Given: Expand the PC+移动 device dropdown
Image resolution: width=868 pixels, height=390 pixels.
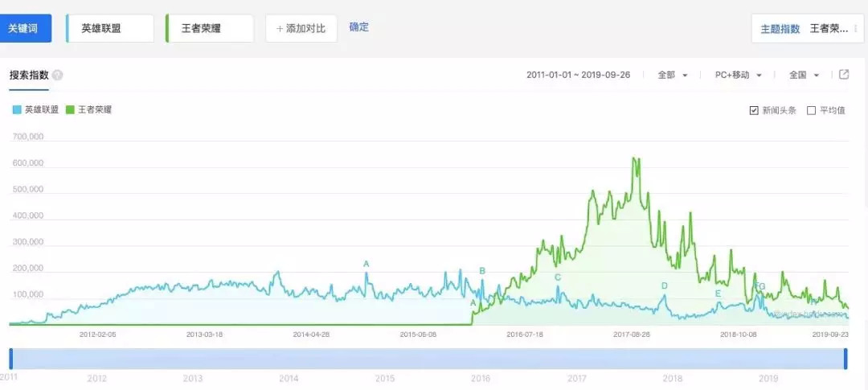Looking at the screenshot, I should (x=738, y=75).
